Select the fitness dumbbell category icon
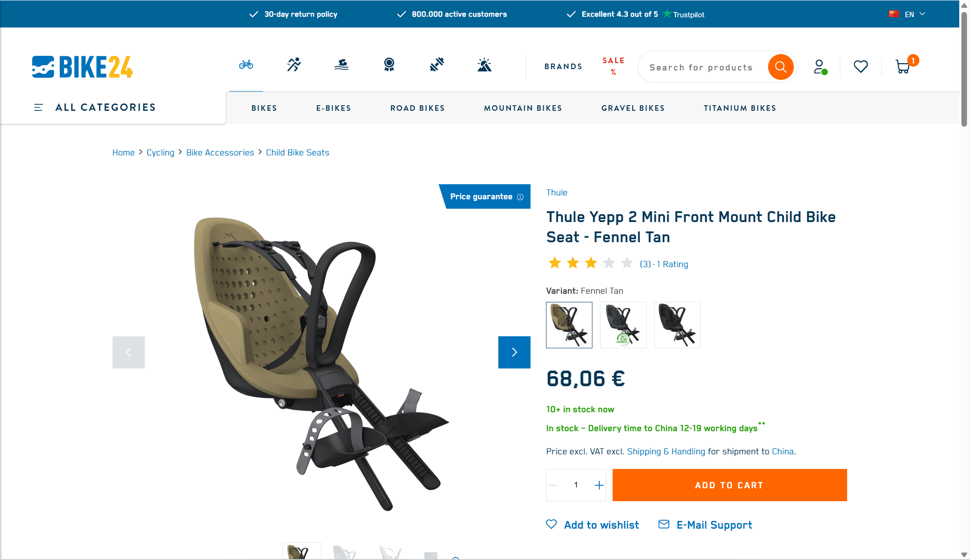Image resolution: width=970 pixels, height=560 pixels. pyautogui.click(x=437, y=65)
